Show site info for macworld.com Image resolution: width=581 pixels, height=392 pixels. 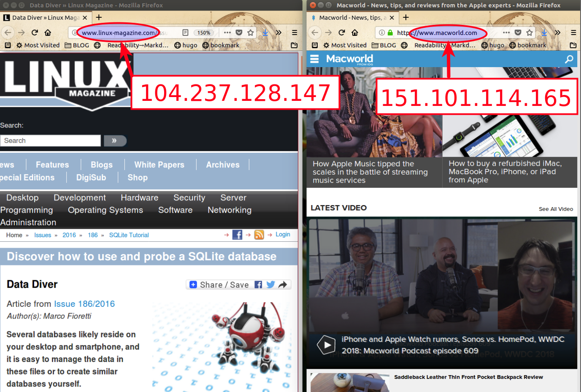coord(382,32)
